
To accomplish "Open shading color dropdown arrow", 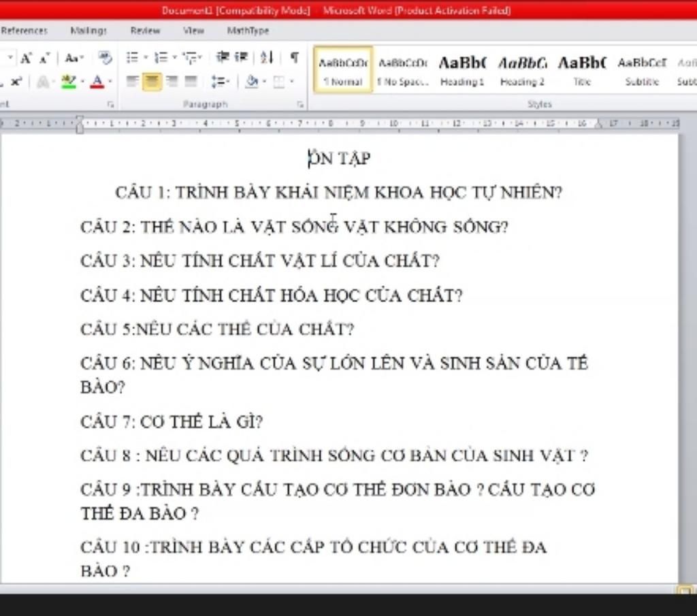I will (264, 81).
